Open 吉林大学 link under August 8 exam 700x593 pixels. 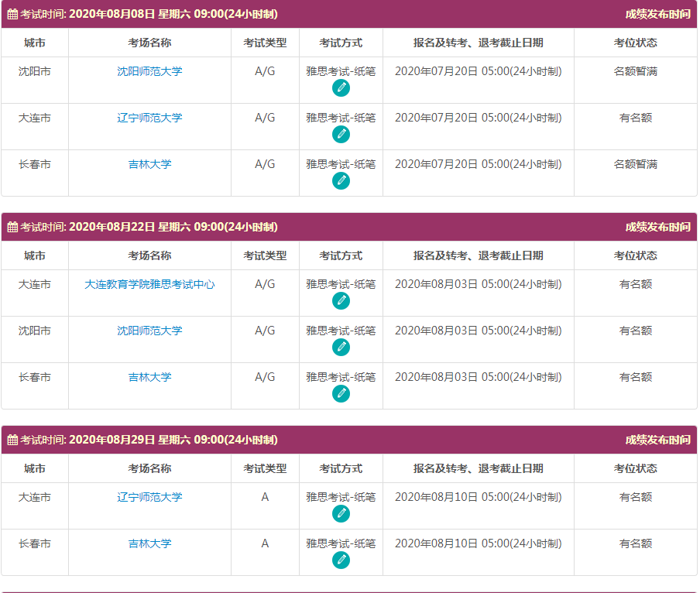point(149,164)
